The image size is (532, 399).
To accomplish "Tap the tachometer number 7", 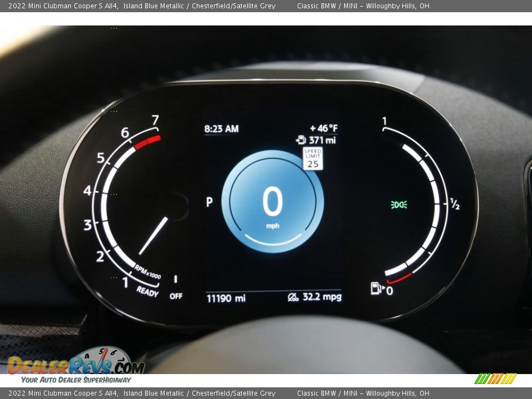I will click(155, 120).
